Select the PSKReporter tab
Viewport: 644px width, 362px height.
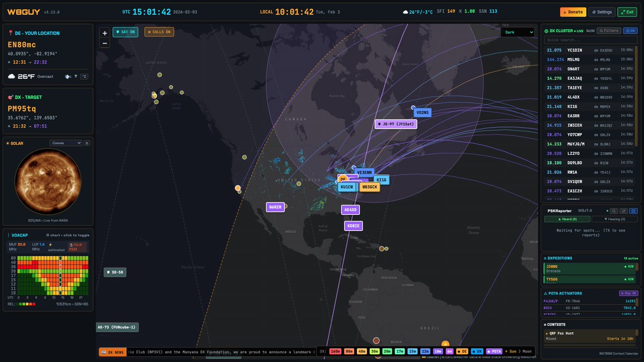tap(558, 211)
